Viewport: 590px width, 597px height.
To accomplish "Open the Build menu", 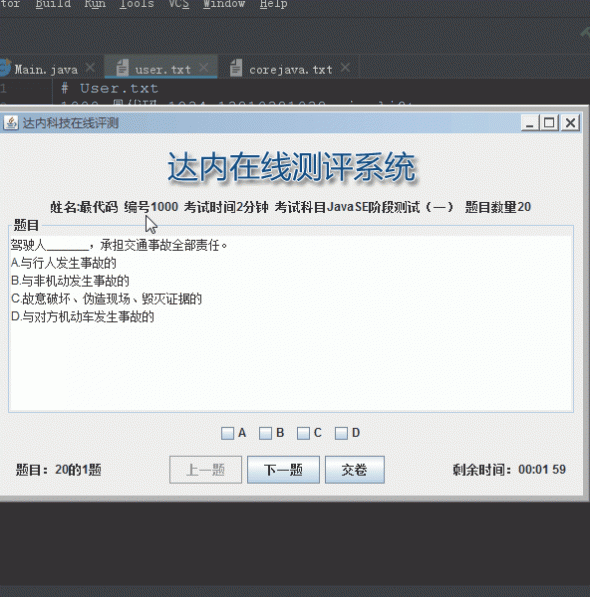I will click(53, 4).
